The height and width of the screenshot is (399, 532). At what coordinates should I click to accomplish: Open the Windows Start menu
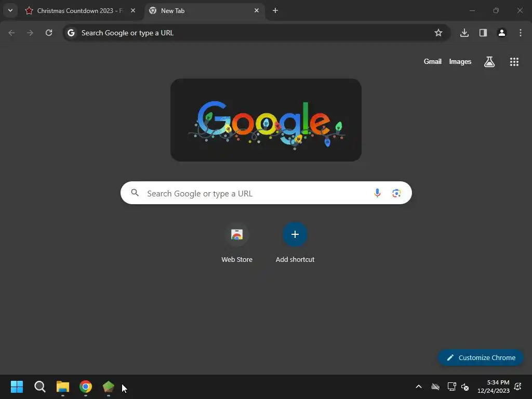[17, 387]
